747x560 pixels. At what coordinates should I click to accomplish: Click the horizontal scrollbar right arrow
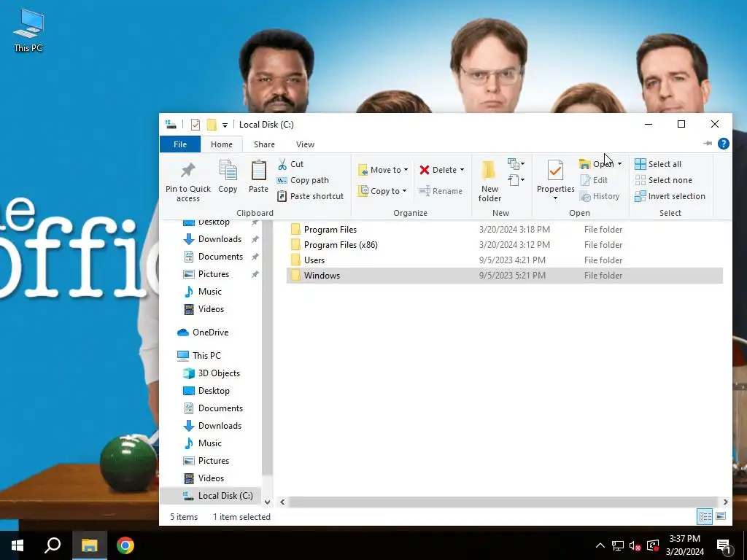pyautogui.click(x=725, y=502)
